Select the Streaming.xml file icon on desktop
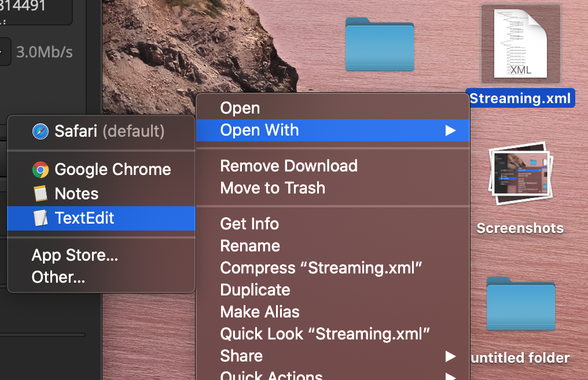Screen dimensions: 588x380 point(520,45)
